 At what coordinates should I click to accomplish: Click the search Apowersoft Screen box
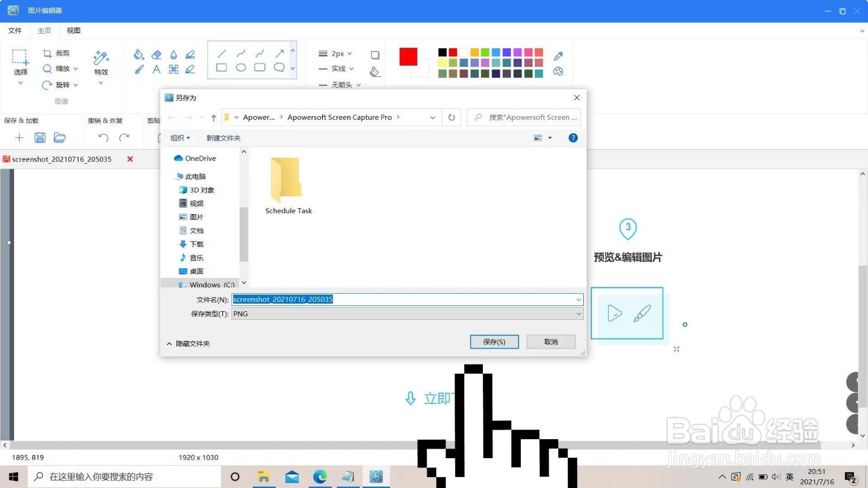coord(524,117)
